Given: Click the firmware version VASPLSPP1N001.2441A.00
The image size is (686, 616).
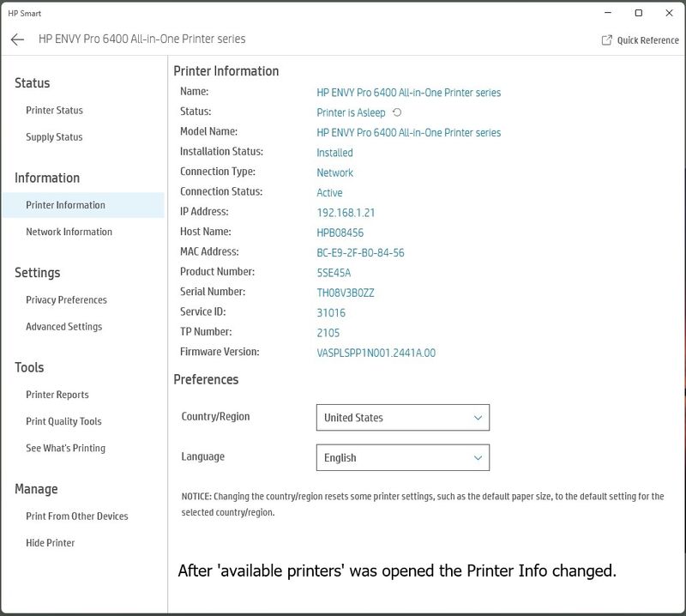Looking at the screenshot, I should tap(376, 353).
